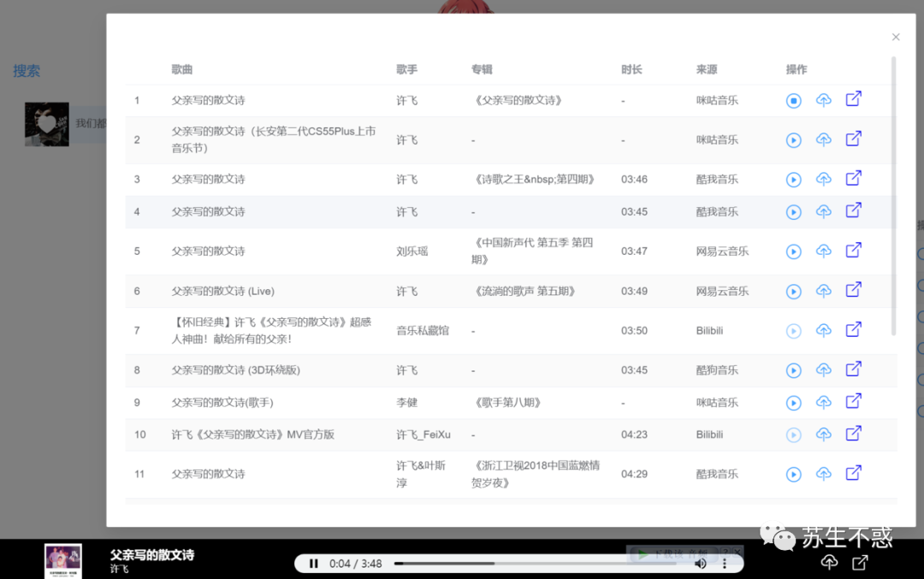The image size is (924, 579).
Task: Play 许飞's MV官方版 from Bilibili
Action: pos(793,434)
